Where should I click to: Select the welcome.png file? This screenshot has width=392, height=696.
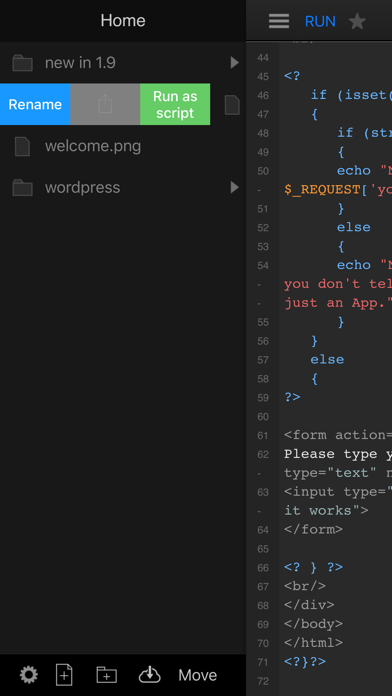(123, 146)
